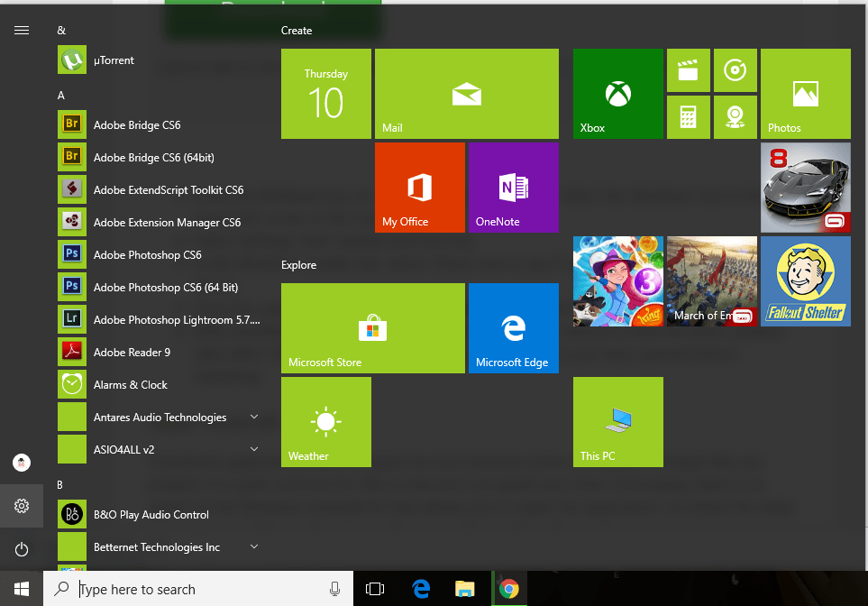Launch Adobe Photoshop CS6
The image size is (868, 606).
[160, 255]
